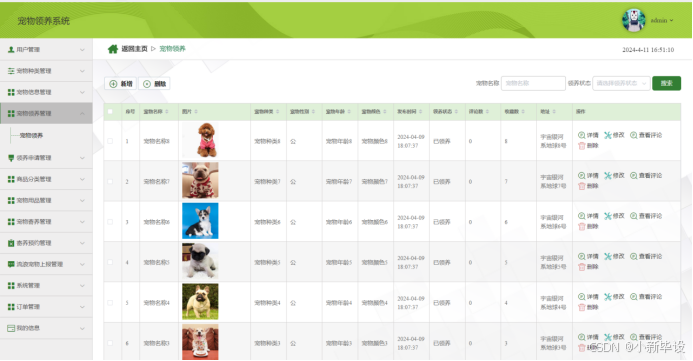The width and height of the screenshot is (693, 361).
Task: Open 详情 for row 宠物名称7
Action: tap(588, 175)
